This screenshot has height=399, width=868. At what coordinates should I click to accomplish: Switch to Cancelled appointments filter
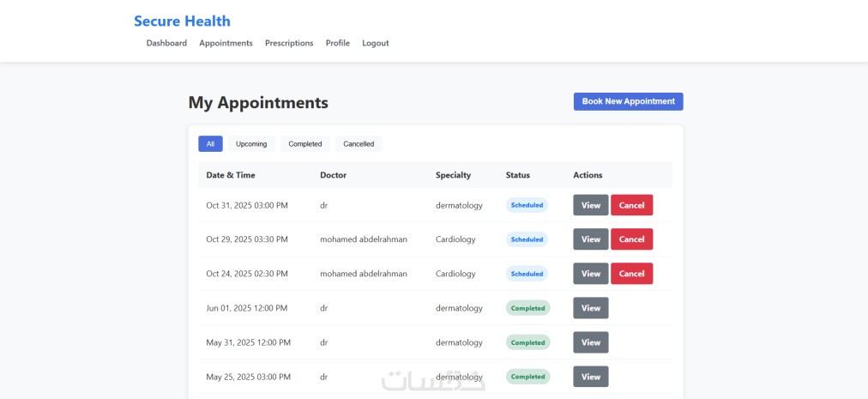[x=359, y=144]
